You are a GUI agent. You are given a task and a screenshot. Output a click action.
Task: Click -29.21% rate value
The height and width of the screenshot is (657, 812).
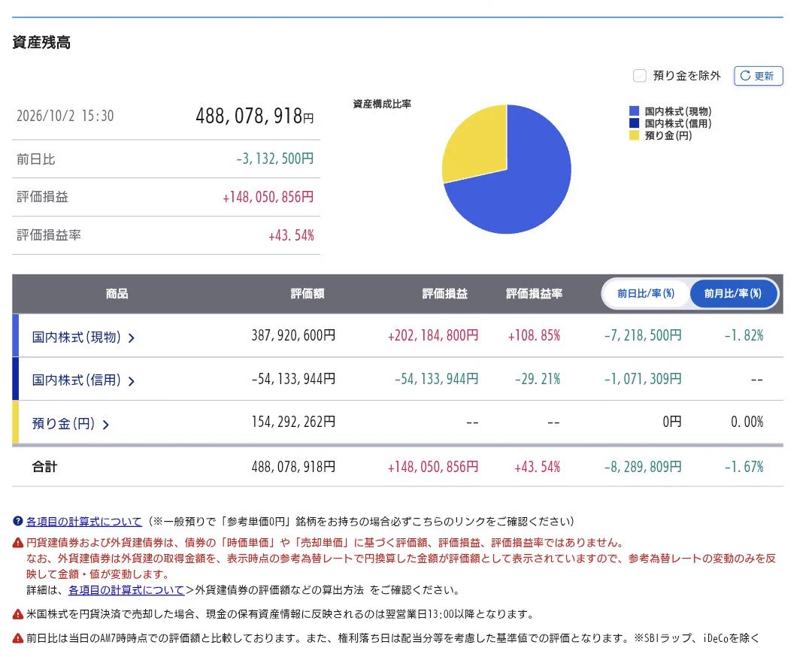(x=538, y=379)
